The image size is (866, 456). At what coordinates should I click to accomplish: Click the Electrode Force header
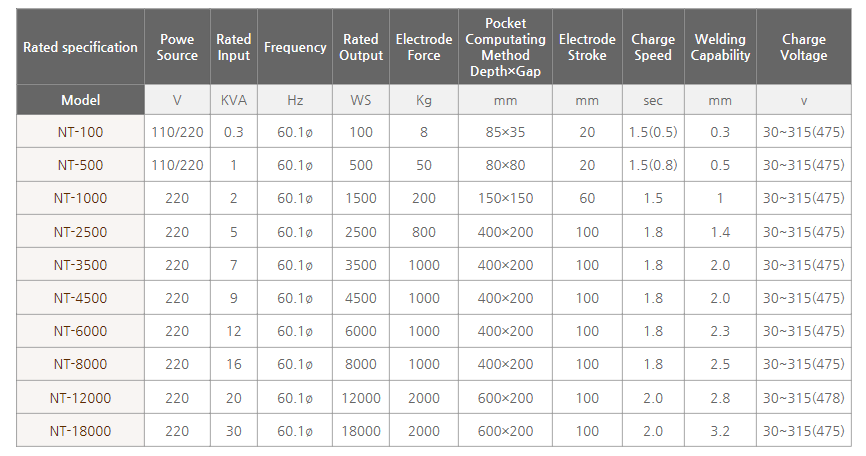[424, 47]
